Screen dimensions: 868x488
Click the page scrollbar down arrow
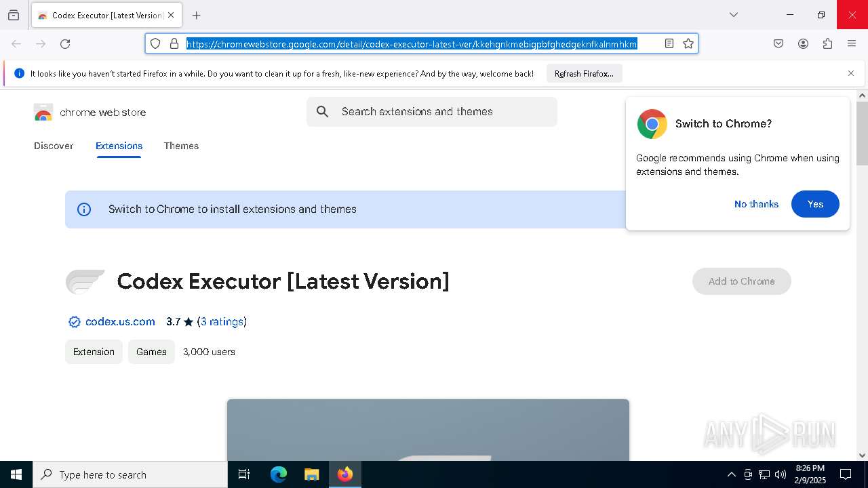[x=862, y=455]
